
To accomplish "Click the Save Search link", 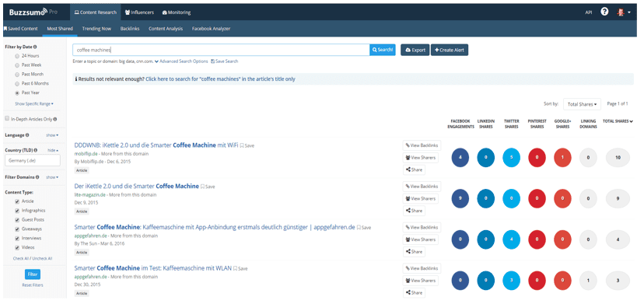I will click(x=224, y=61).
